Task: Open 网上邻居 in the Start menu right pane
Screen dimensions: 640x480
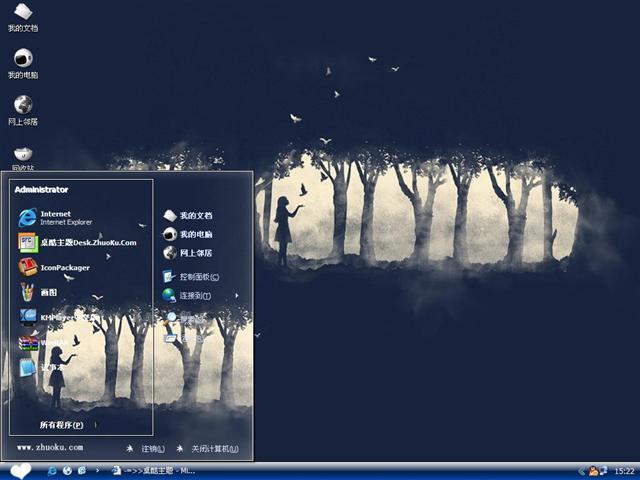Action: pyautogui.click(x=187, y=253)
